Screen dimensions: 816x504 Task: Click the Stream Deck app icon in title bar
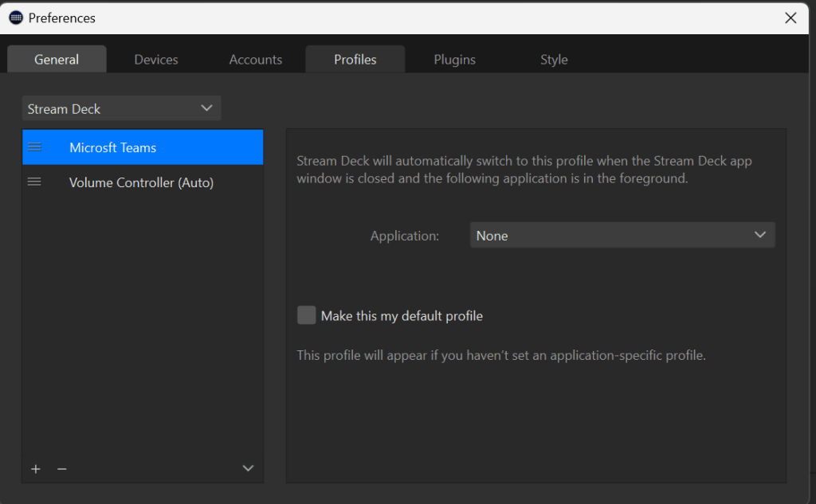[16, 18]
